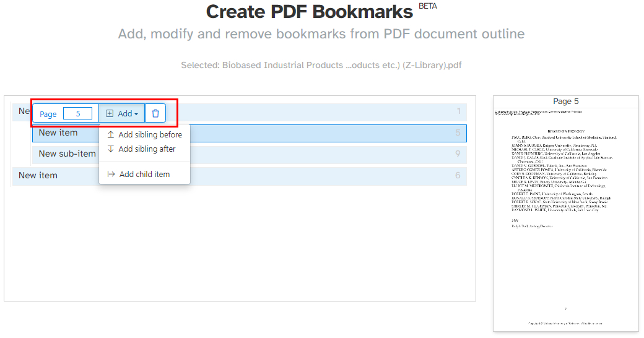This screenshot has width=644, height=338.
Task: Click the 'Page 5' preview title
Action: 565,101
